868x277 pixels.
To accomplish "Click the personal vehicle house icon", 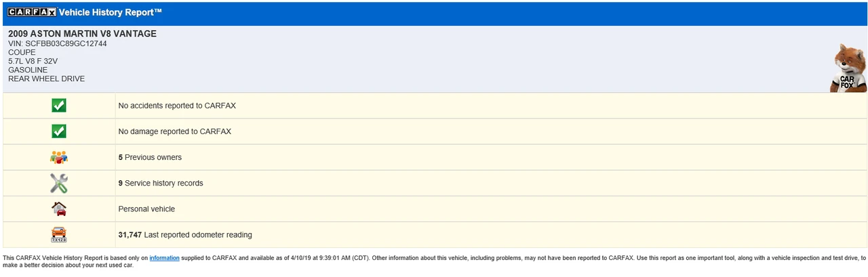I will click(x=59, y=209).
